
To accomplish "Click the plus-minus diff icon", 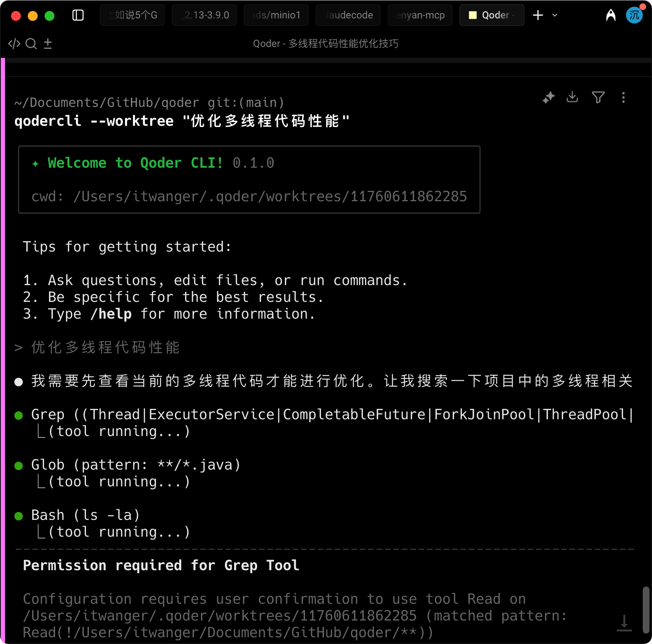I will 48,44.
